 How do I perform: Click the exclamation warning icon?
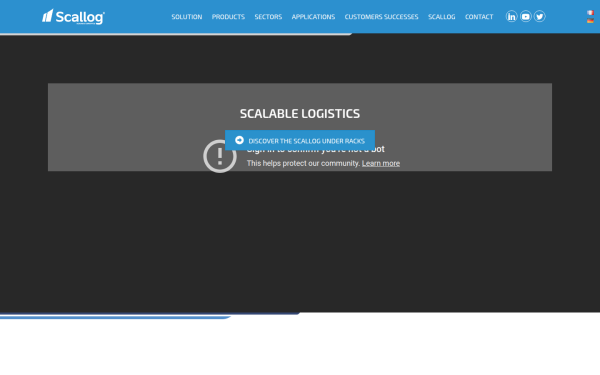(220, 156)
